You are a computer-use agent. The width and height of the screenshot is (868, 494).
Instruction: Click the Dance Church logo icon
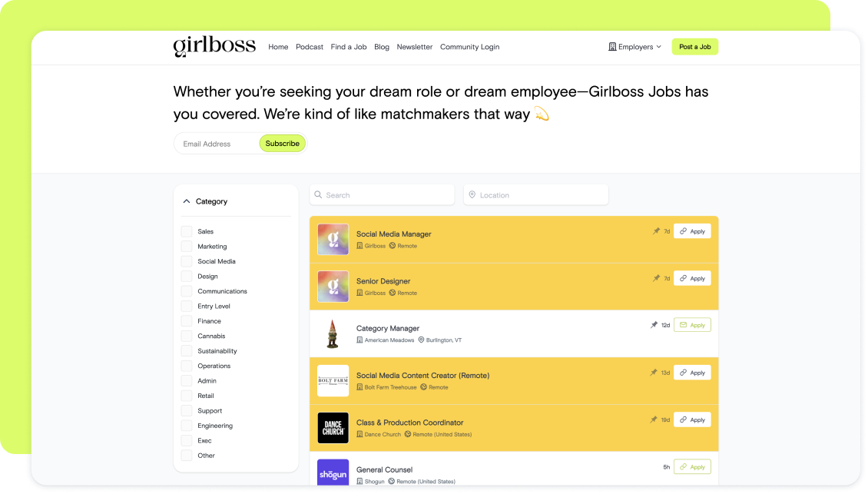click(333, 428)
